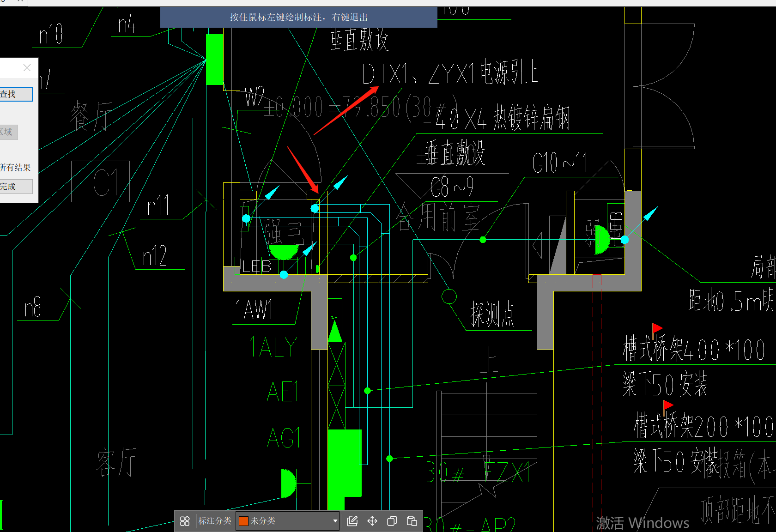This screenshot has width=776, height=532.
Task: Click the 查找 search button
Action: point(15,94)
